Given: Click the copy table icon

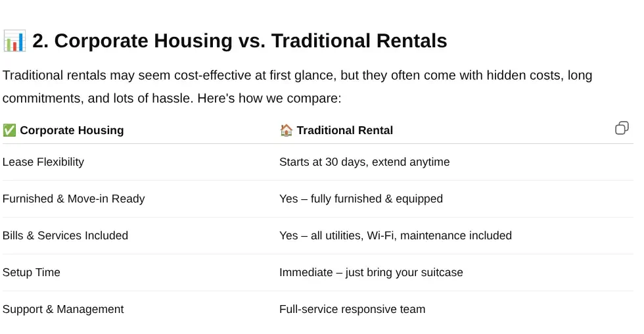Looking at the screenshot, I should [x=622, y=128].
